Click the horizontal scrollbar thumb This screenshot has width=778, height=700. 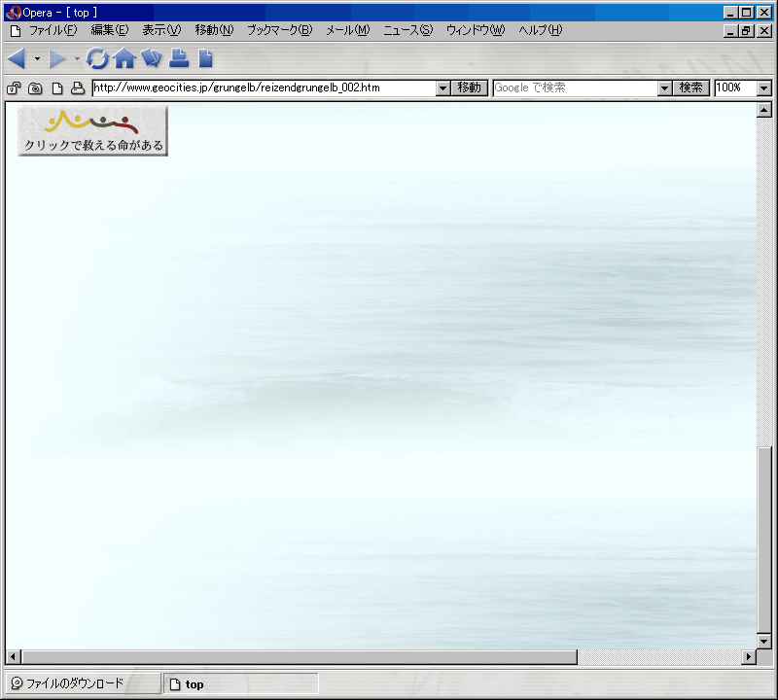click(x=300, y=657)
